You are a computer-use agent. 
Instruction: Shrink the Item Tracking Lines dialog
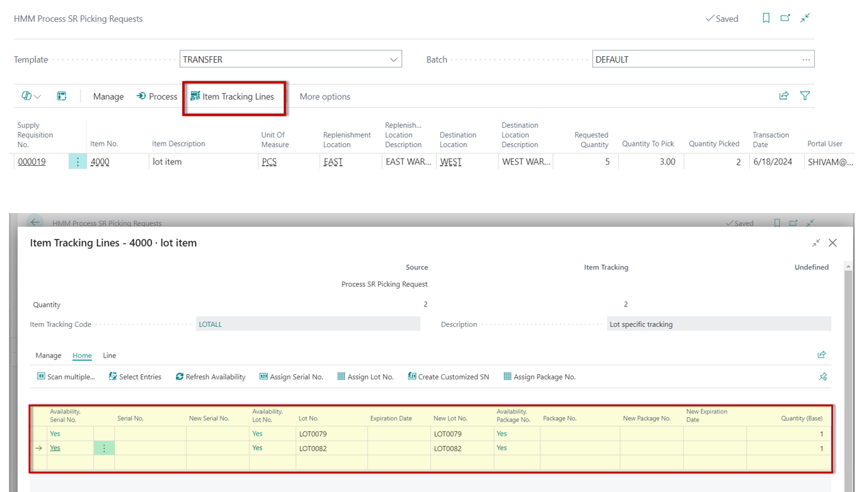pos(816,243)
